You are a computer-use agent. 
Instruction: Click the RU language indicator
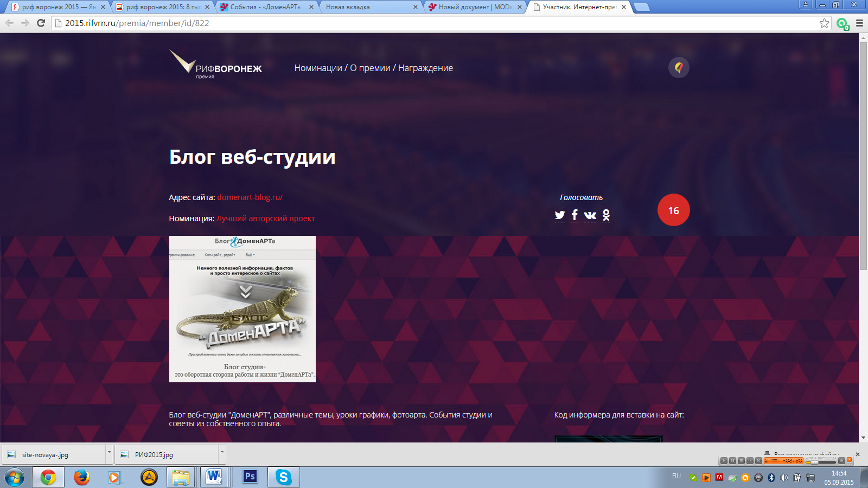(x=676, y=476)
